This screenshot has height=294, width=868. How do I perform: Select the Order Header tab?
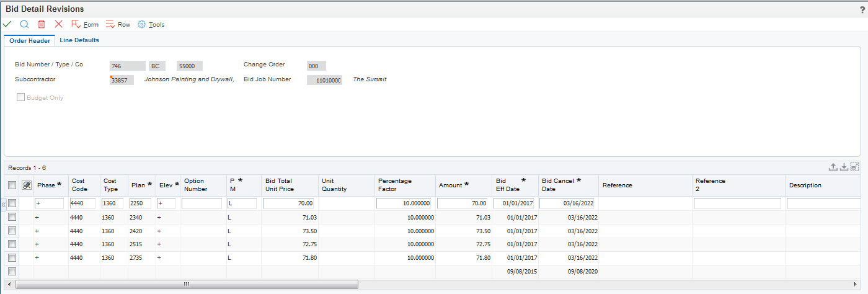30,40
